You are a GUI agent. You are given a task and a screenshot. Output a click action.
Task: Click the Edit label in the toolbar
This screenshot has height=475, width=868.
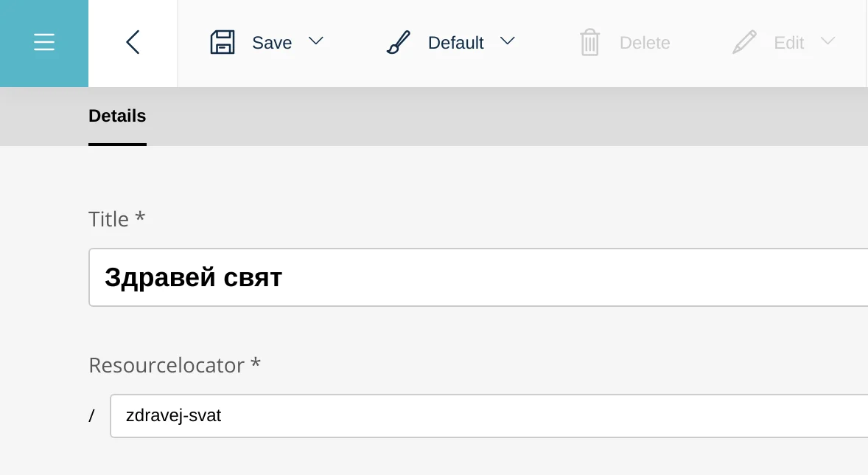pos(788,43)
